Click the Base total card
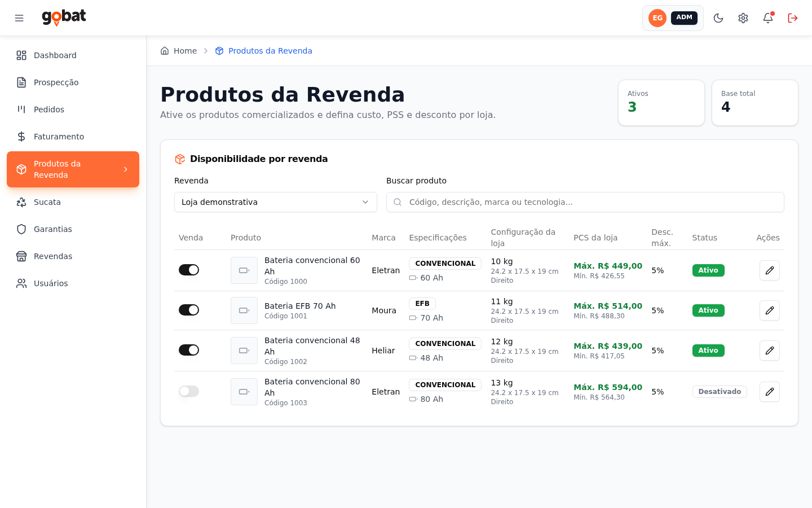 (x=755, y=103)
